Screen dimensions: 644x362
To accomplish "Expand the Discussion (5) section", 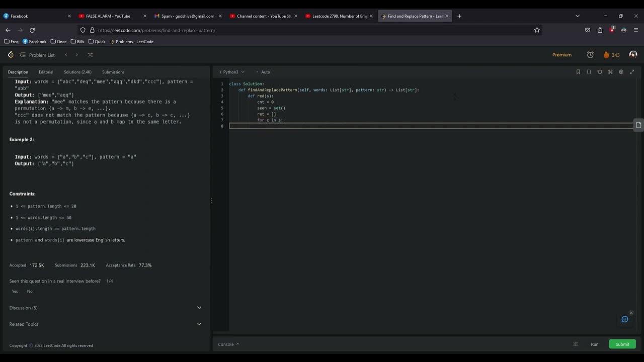I will coord(105,308).
